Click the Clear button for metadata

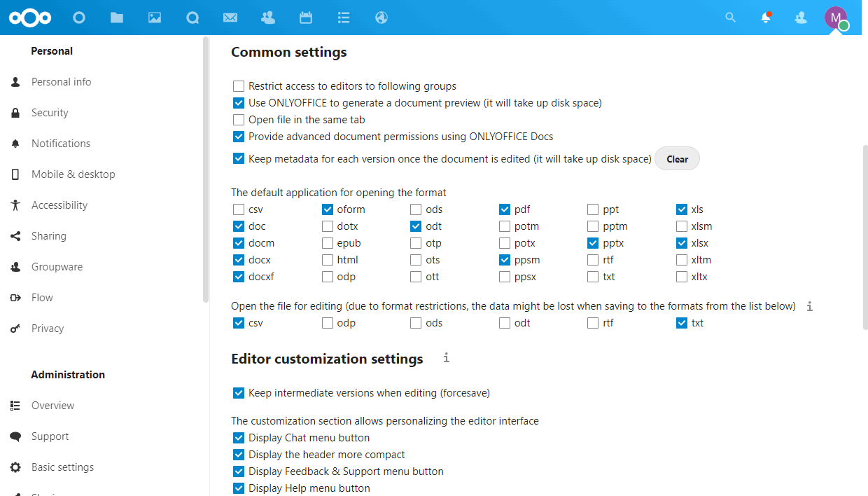point(677,159)
